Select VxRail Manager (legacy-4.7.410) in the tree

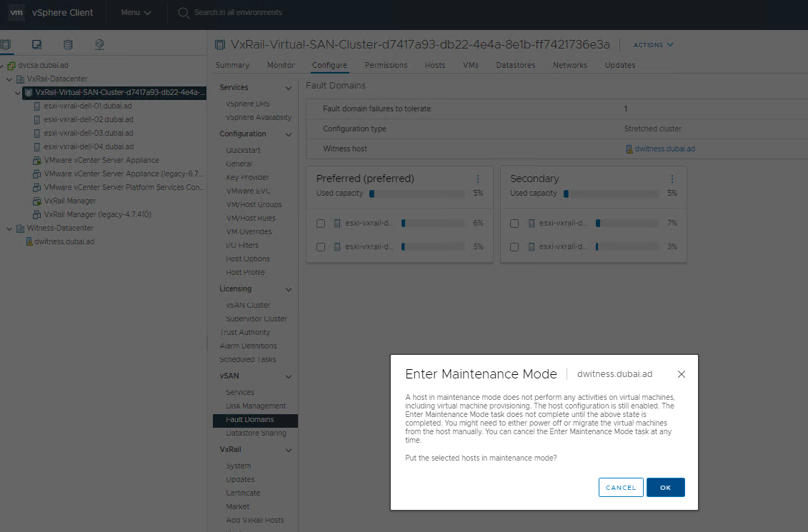pos(97,214)
